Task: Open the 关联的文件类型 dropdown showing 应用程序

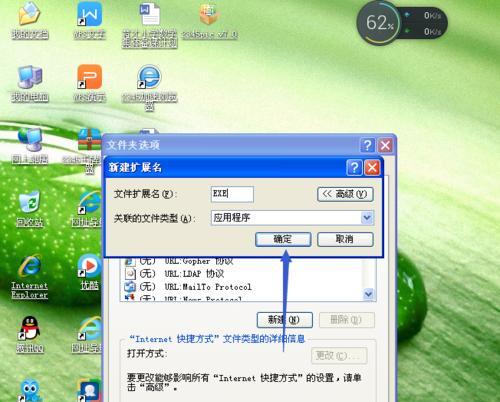Action: [x=367, y=218]
